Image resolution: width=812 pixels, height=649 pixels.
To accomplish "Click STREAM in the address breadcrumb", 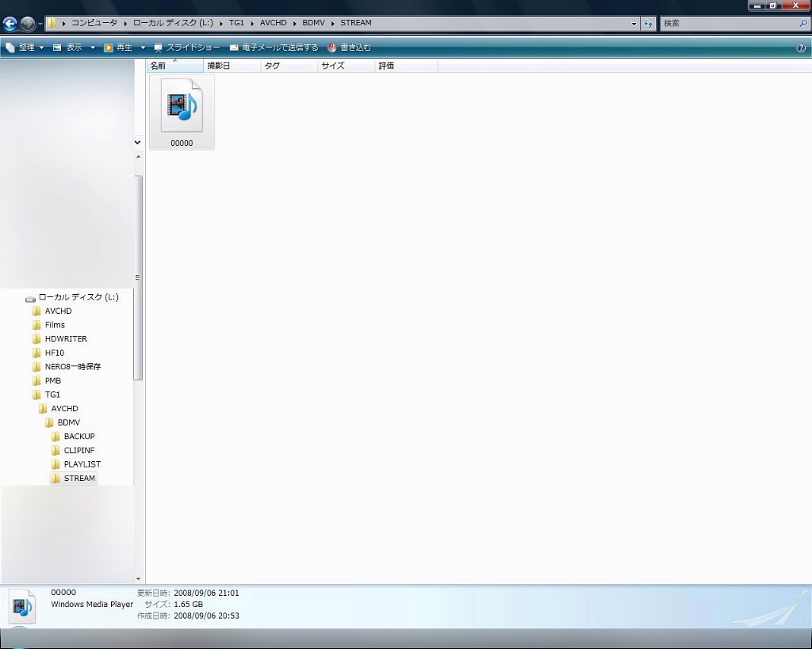I will point(356,23).
